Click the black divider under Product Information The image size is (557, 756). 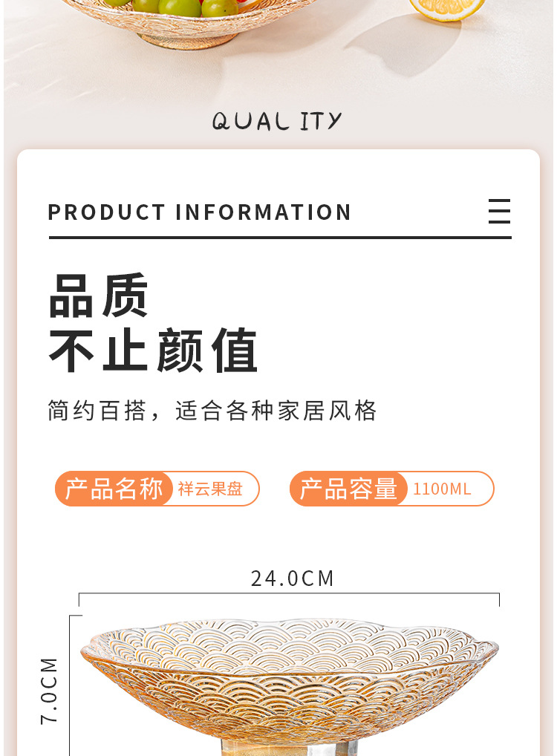coord(280,237)
